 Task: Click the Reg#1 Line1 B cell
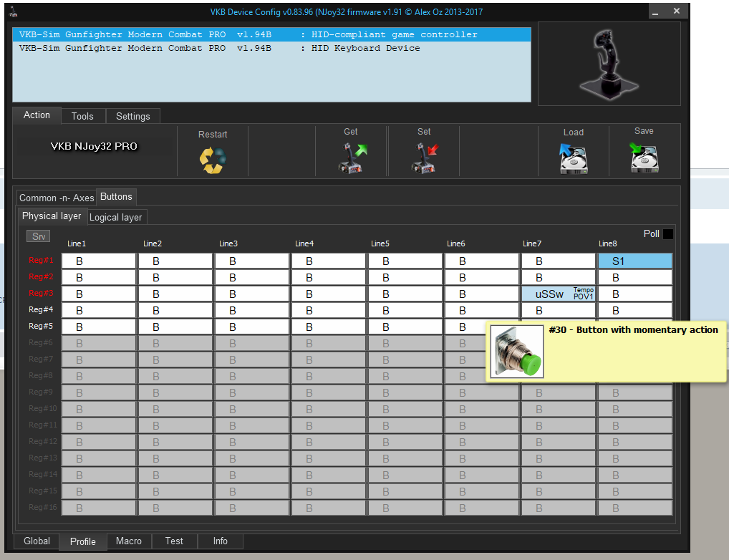click(x=99, y=261)
